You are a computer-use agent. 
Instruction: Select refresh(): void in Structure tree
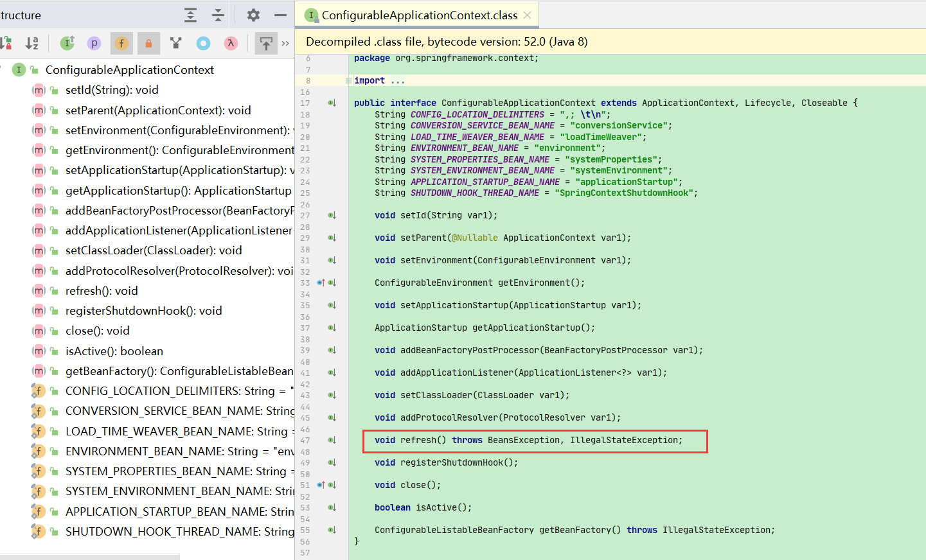pos(102,291)
